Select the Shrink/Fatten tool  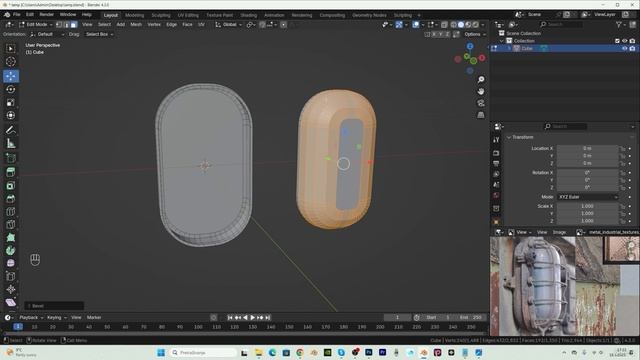point(11,289)
